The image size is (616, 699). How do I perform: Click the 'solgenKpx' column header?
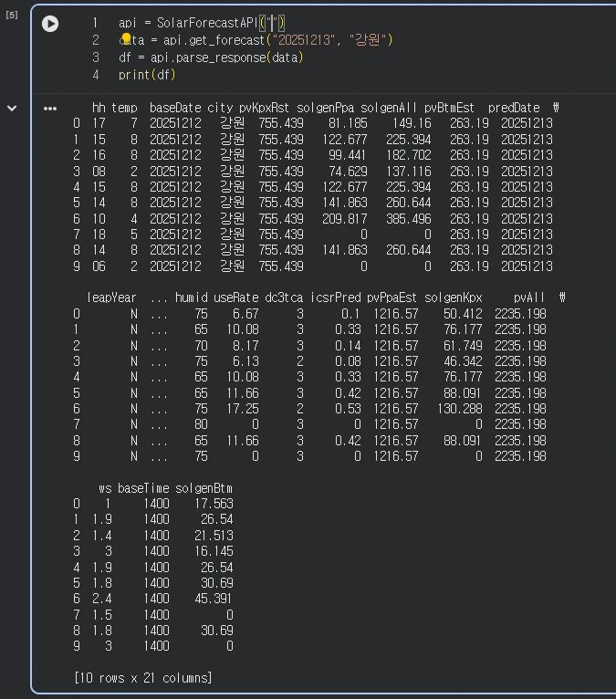tap(453, 297)
